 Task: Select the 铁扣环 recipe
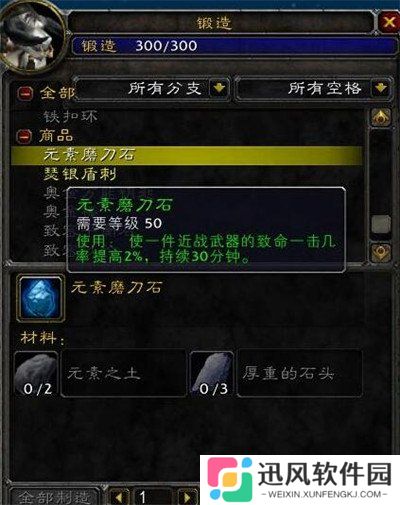pos(70,117)
